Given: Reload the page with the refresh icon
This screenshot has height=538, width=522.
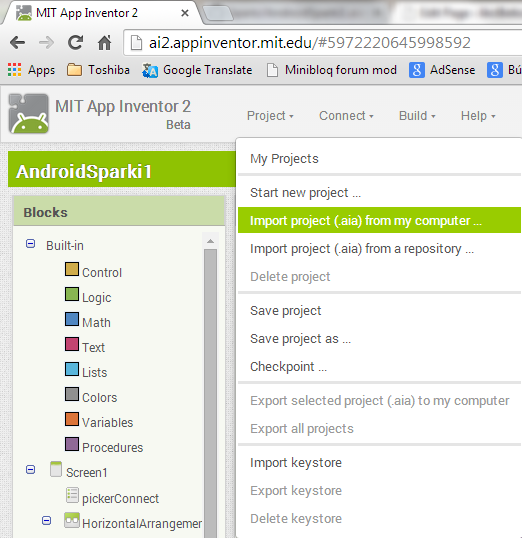Looking at the screenshot, I should tap(76, 43).
